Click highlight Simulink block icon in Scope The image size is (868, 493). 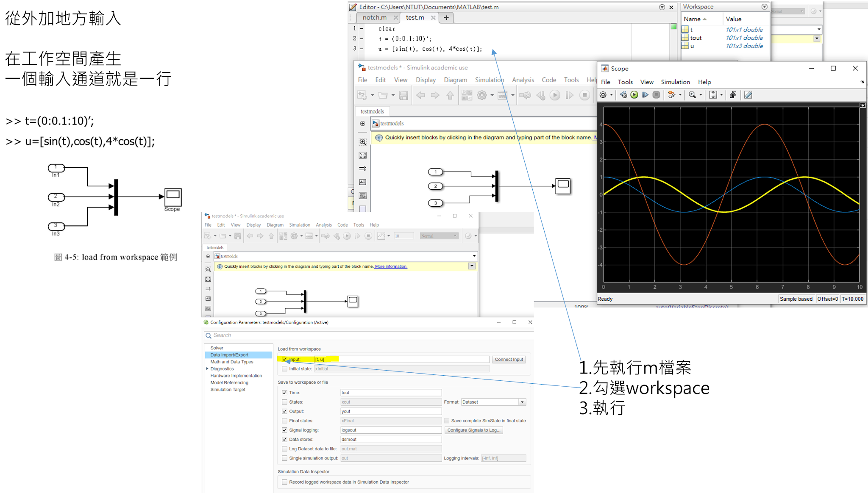pos(671,95)
